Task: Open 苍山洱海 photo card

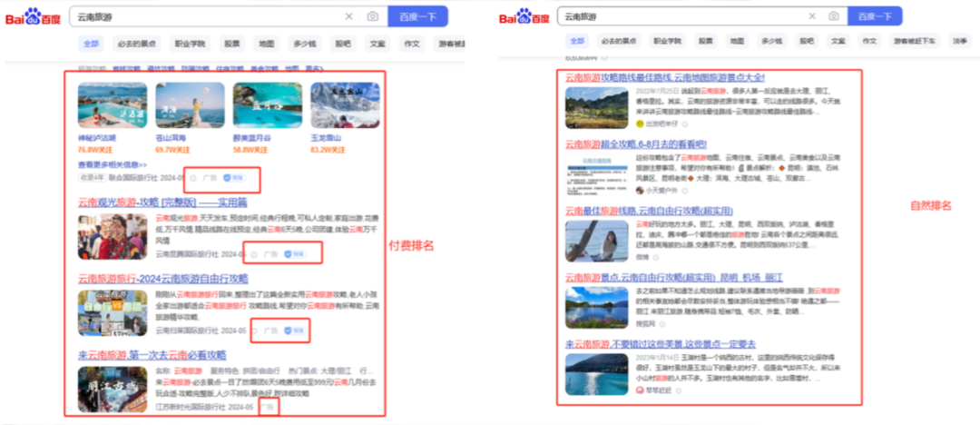Action: click(x=190, y=105)
